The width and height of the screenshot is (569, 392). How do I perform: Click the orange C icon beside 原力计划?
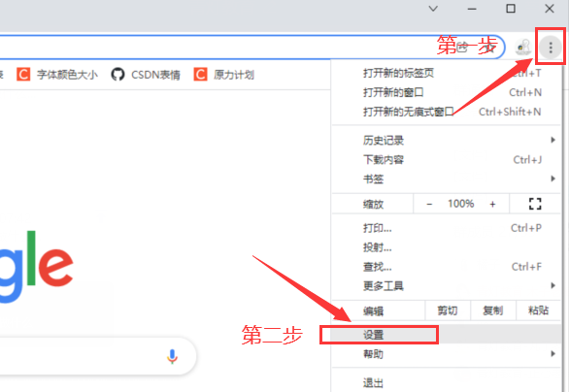200,75
